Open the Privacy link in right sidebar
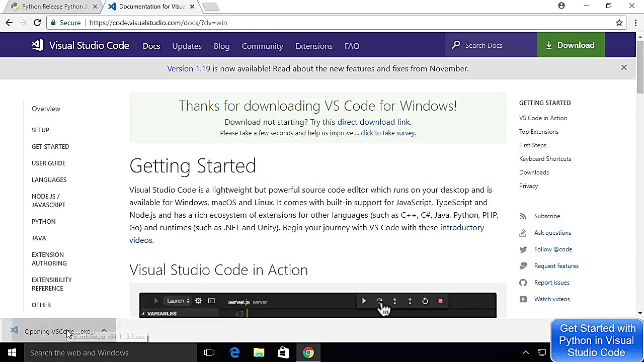 tap(528, 186)
